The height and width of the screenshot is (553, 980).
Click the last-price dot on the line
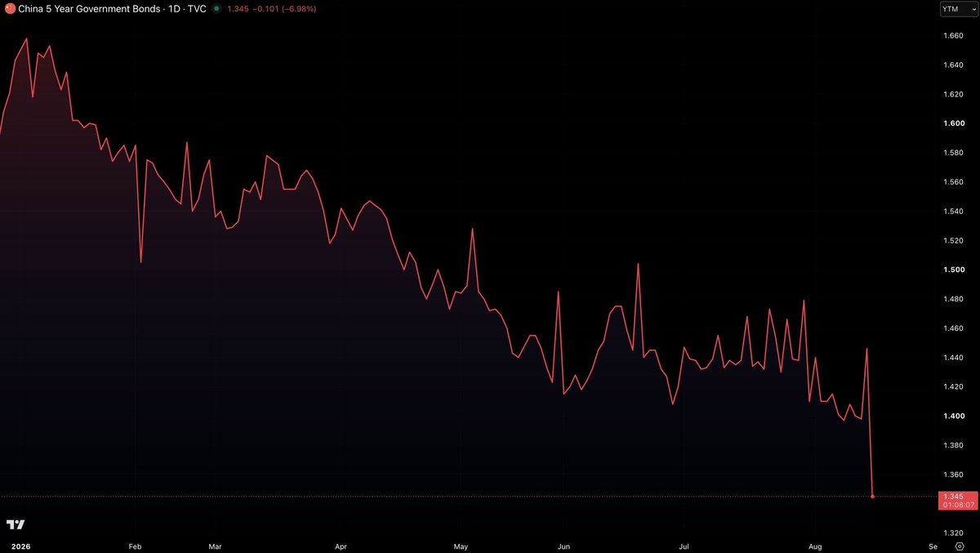[873, 497]
